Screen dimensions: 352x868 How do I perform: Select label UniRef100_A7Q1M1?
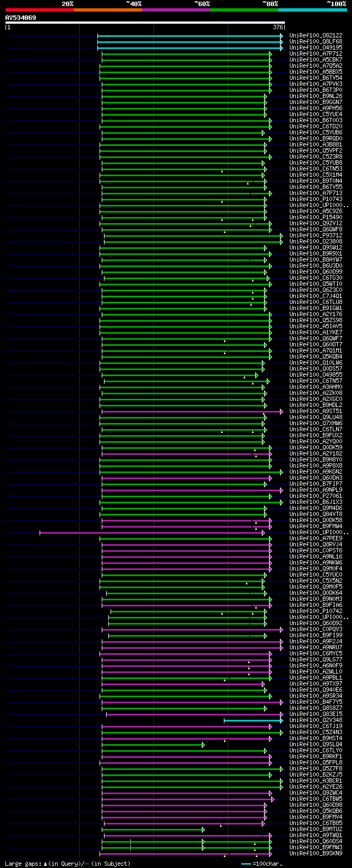click(316, 350)
